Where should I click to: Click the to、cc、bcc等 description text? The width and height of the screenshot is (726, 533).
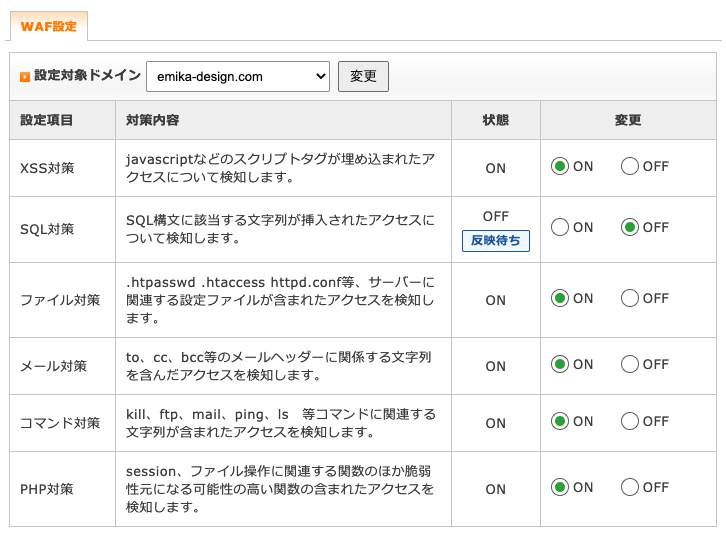pyautogui.click(x=279, y=366)
